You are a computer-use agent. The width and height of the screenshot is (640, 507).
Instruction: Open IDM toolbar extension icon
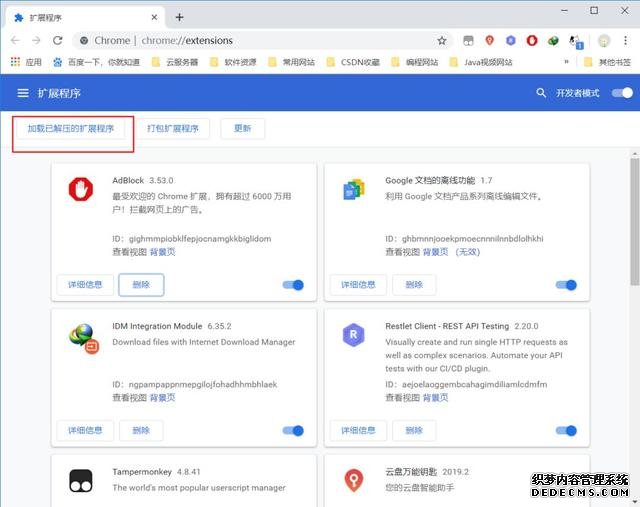[553, 40]
